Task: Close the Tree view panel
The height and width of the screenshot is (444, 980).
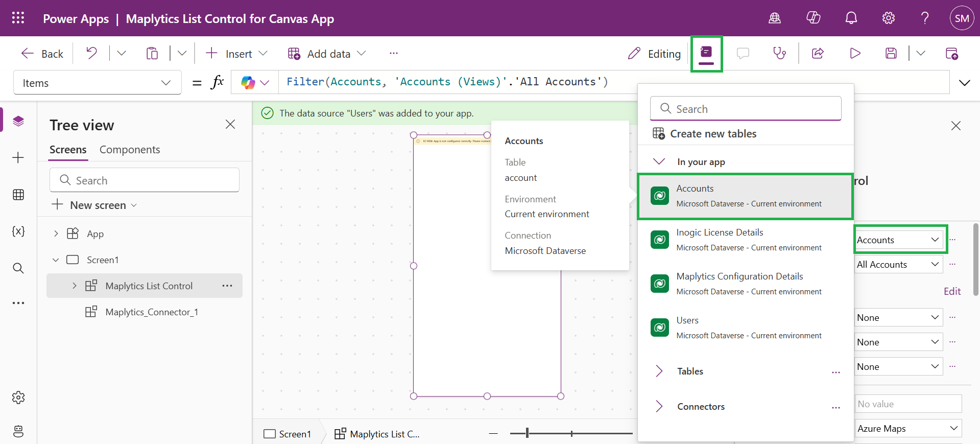Action: (x=230, y=124)
